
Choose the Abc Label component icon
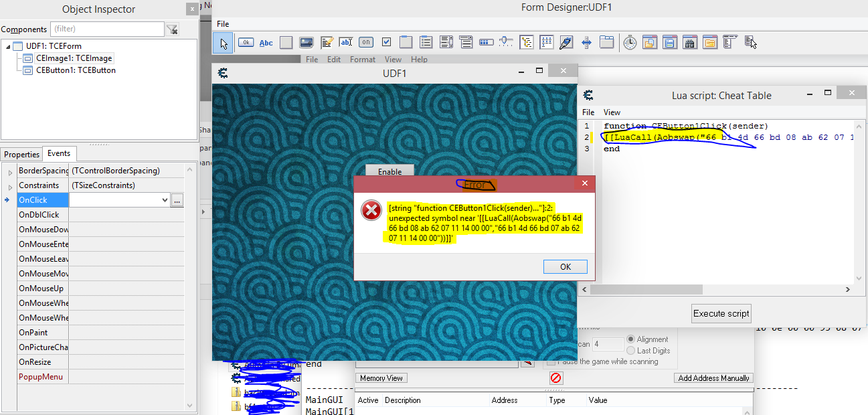click(x=266, y=43)
